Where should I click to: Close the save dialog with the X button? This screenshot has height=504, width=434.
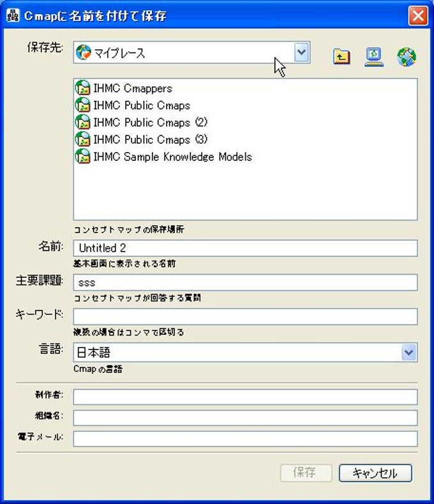click(417, 15)
